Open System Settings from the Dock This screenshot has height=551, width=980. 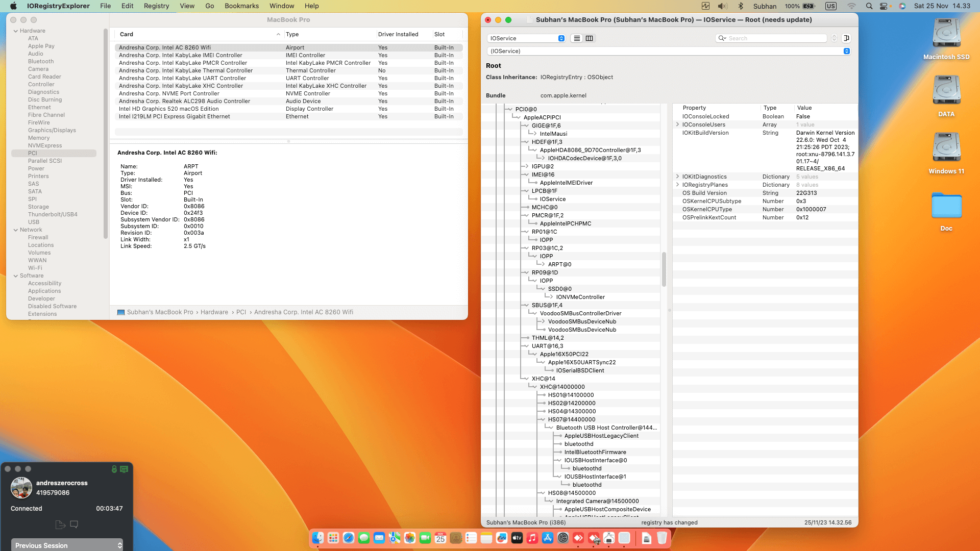(x=563, y=538)
